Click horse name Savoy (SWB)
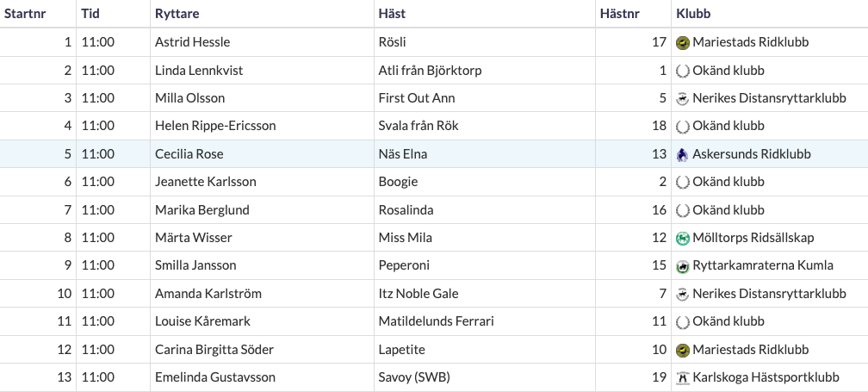Screen dimensions: 868x392 pyautogui.click(x=415, y=377)
